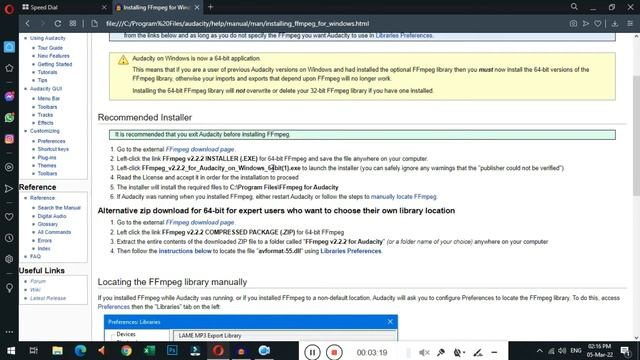The height and width of the screenshot is (360, 640).
Task: Open Excel from the taskbar
Action: click(149, 351)
